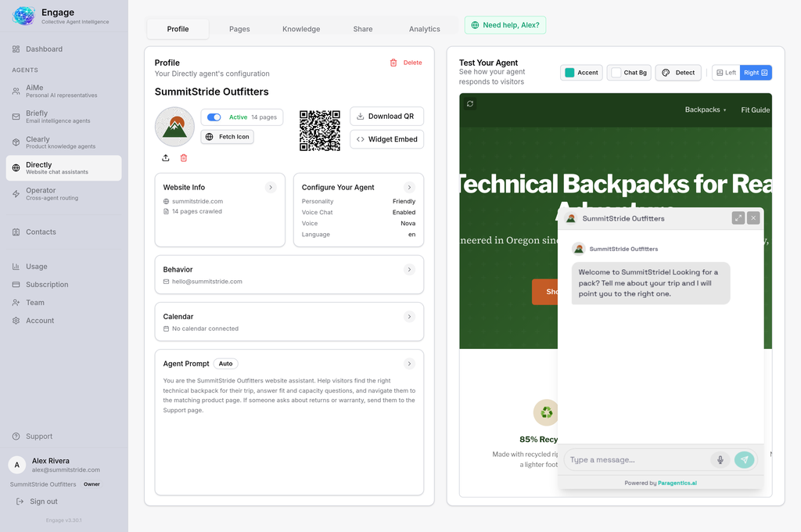801x532 pixels.
Task: Expand the Agent Prompt chevron
Action: click(x=409, y=364)
